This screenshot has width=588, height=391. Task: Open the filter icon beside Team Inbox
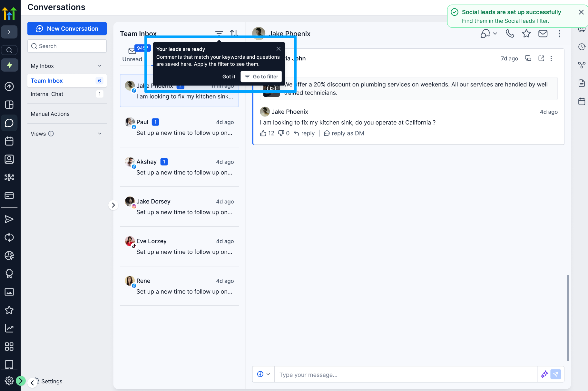click(x=219, y=33)
